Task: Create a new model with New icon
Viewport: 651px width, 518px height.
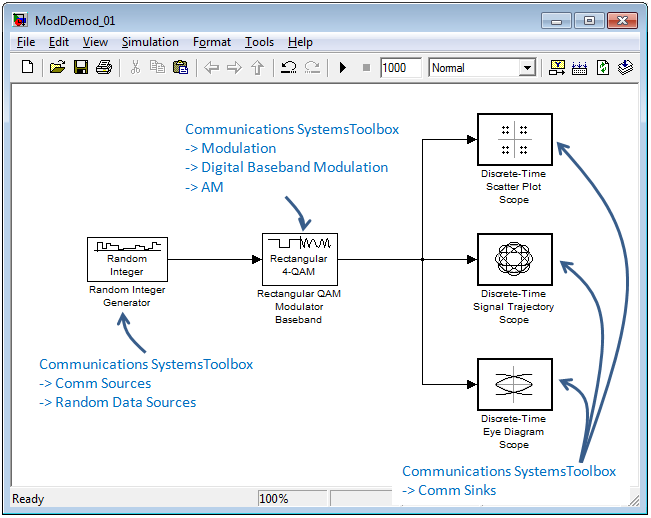Action: pyautogui.click(x=27, y=67)
